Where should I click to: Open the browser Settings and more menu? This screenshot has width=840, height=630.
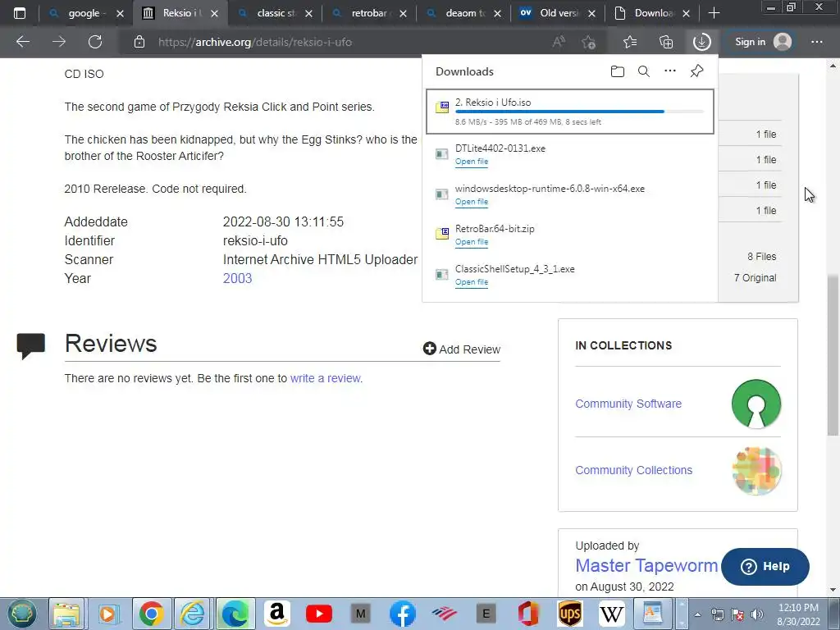click(x=817, y=42)
